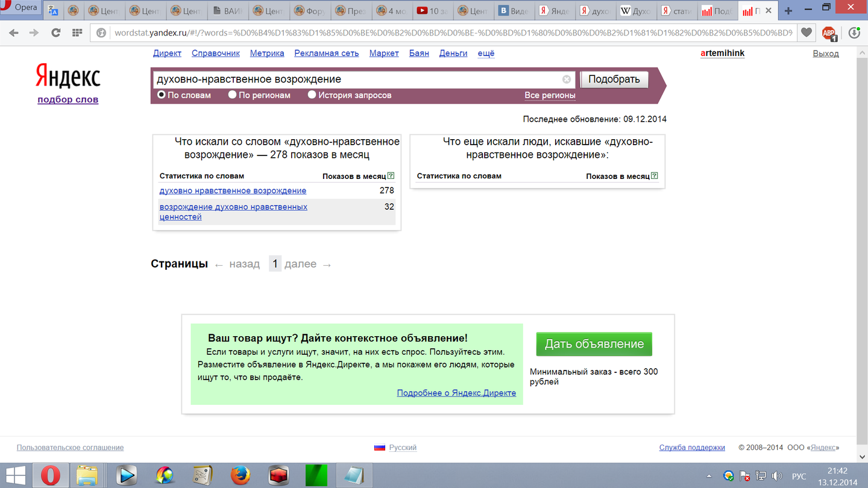This screenshot has height=488, width=868.
Task: Open a new tab with plus icon
Action: [x=788, y=11]
